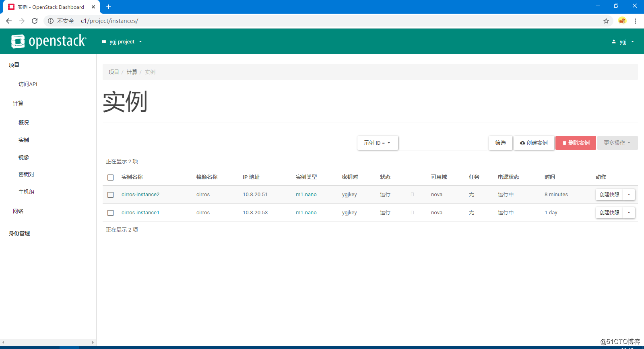Click the 可用域 column header
The image size is (644, 349).
[439, 177]
